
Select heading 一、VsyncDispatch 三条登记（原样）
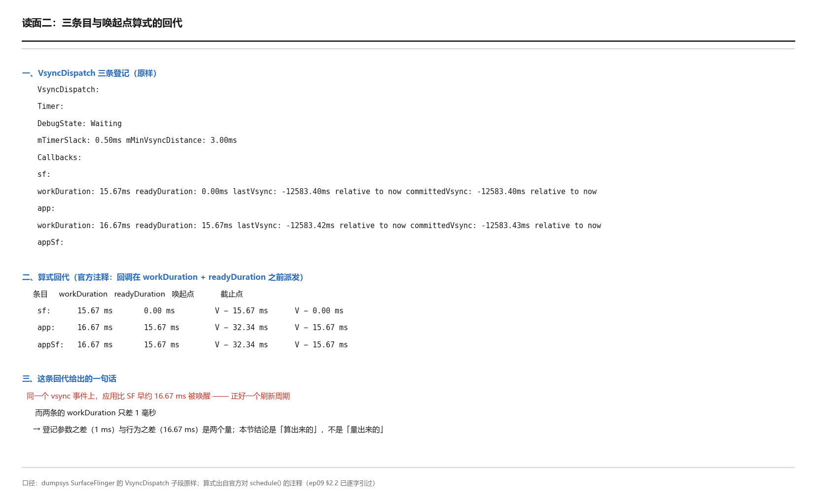click(90, 73)
